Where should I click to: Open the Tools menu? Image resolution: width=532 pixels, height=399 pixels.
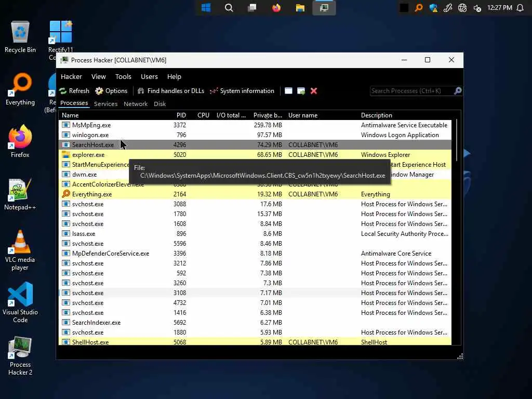(x=123, y=77)
